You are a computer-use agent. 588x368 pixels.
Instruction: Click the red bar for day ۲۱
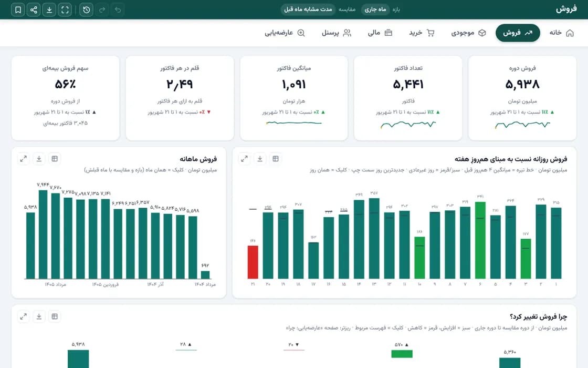[253, 262]
